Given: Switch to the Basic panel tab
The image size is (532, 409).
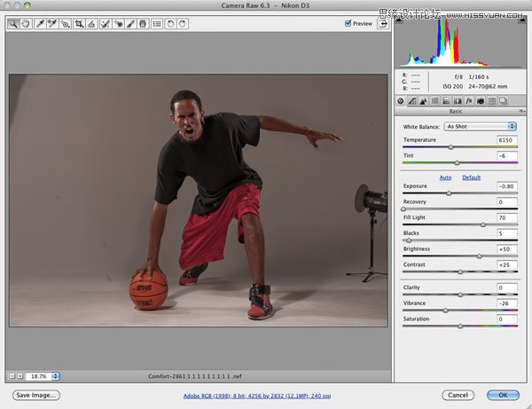Looking at the screenshot, I should (401, 101).
